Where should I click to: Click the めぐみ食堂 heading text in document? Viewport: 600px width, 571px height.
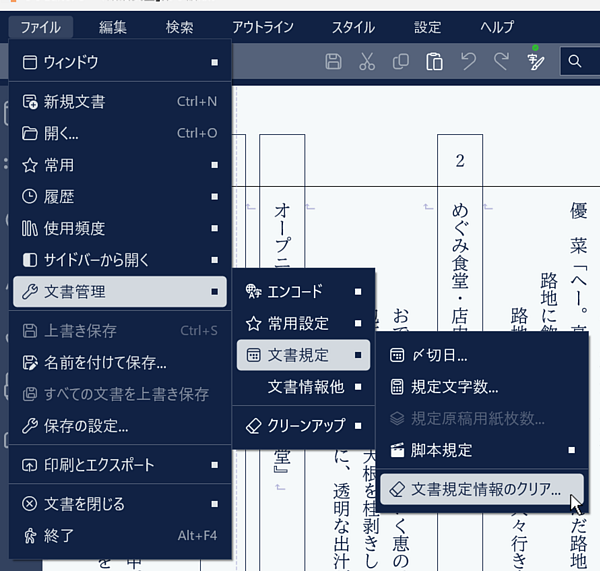[460, 246]
